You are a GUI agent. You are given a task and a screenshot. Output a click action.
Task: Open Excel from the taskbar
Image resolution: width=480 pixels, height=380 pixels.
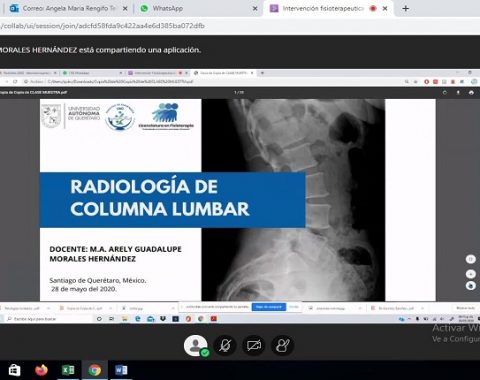(x=68, y=370)
